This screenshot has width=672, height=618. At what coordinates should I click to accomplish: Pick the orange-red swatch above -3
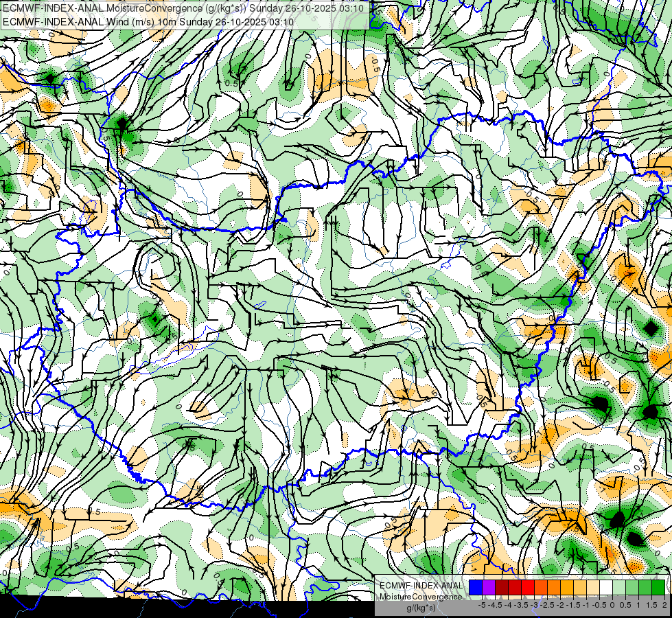click(541, 587)
